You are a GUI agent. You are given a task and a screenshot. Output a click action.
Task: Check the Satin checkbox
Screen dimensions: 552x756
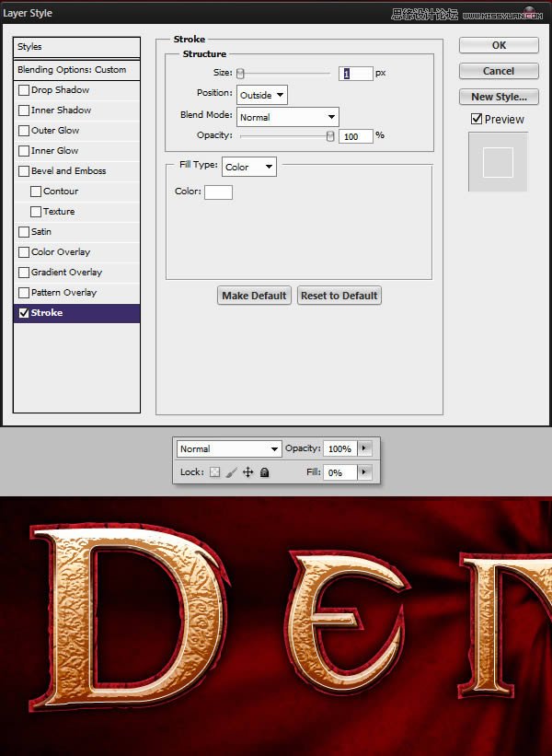coord(24,232)
